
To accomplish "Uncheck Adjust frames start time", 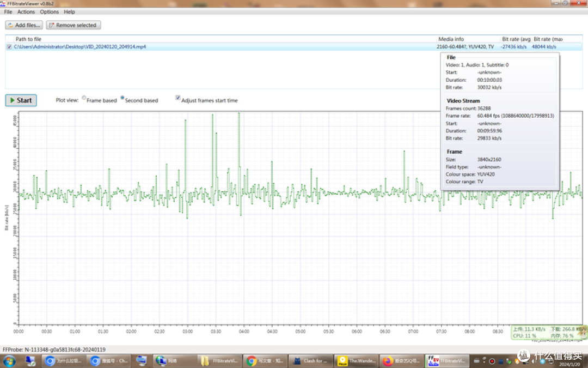I will pos(178,99).
